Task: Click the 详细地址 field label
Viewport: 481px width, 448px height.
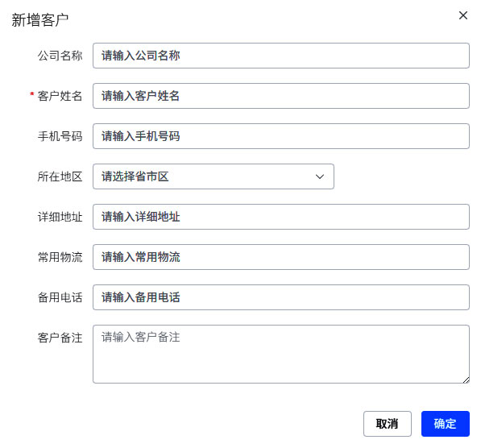Action: [x=60, y=217]
